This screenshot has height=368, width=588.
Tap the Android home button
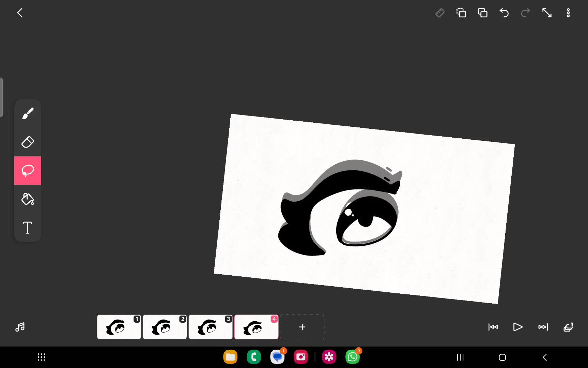502,357
